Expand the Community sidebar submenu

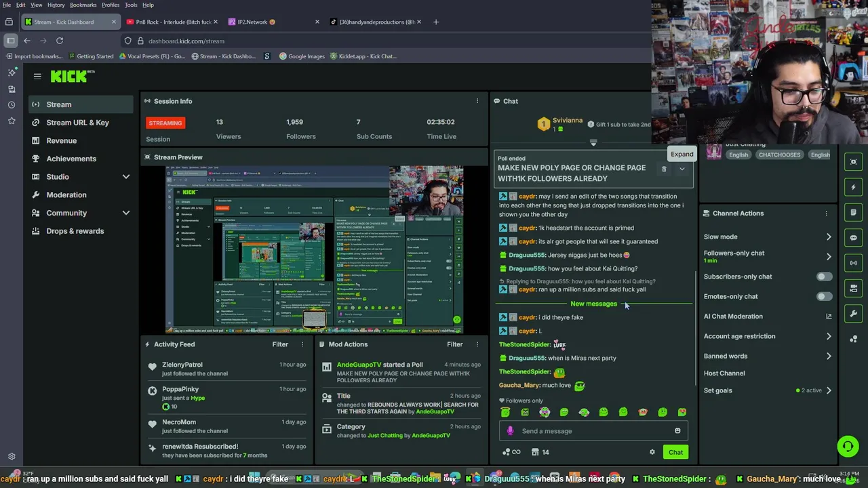point(125,213)
